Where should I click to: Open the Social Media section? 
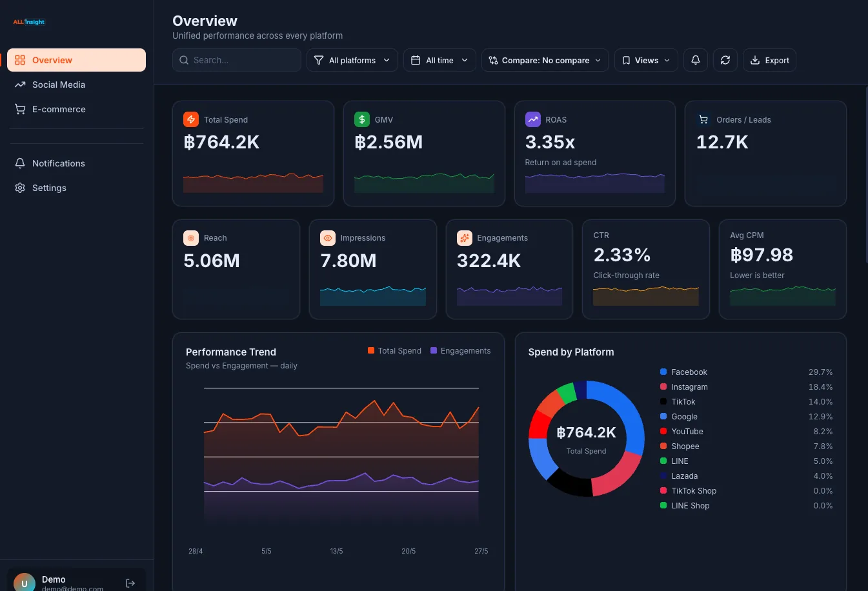pyautogui.click(x=76, y=85)
